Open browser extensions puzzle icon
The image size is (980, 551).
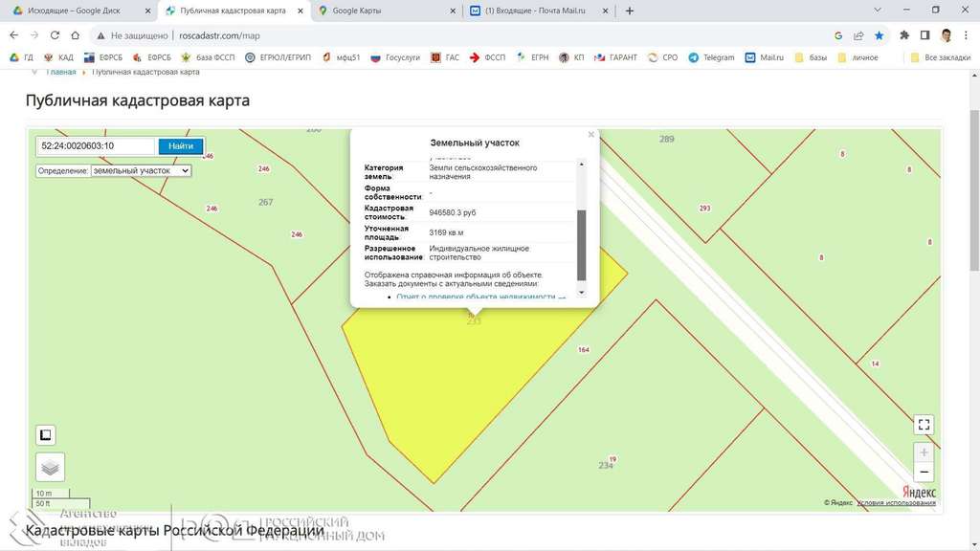(904, 35)
